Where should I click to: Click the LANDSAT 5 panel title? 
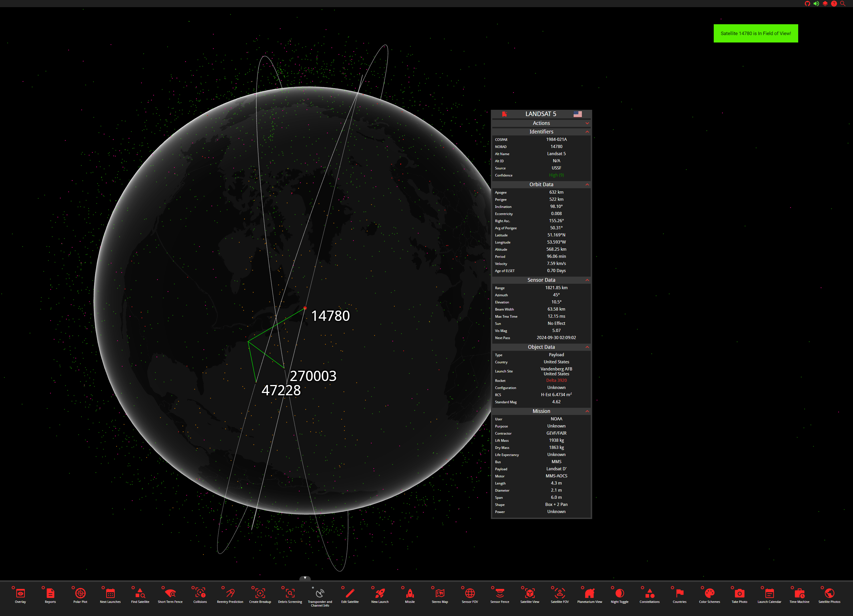click(x=541, y=114)
